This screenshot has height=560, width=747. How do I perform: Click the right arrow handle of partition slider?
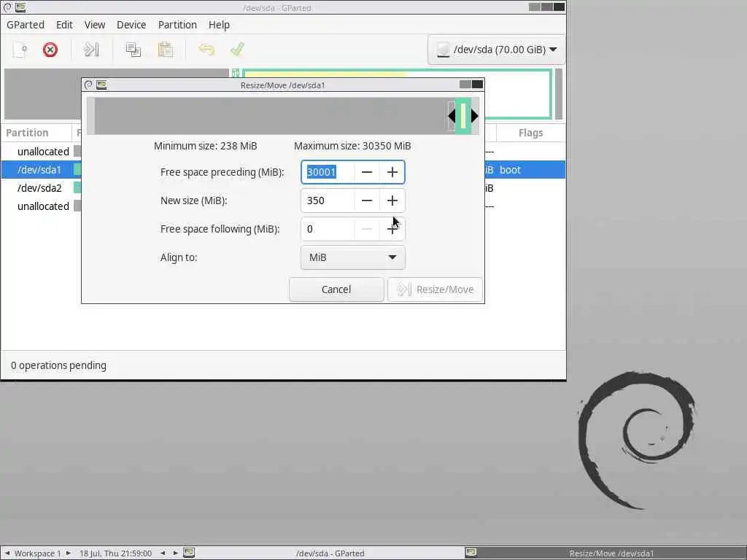(x=474, y=116)
